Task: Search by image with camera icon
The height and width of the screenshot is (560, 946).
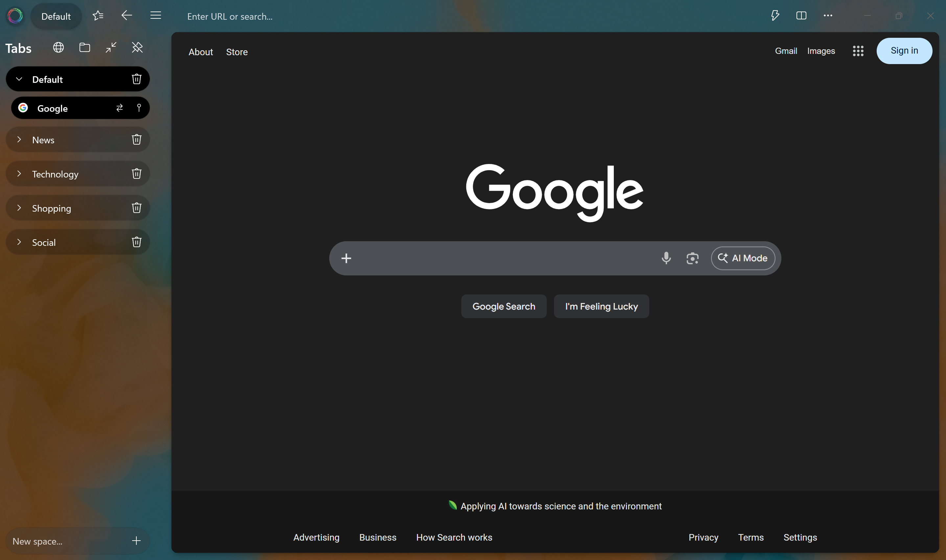Action: [693, 259]
